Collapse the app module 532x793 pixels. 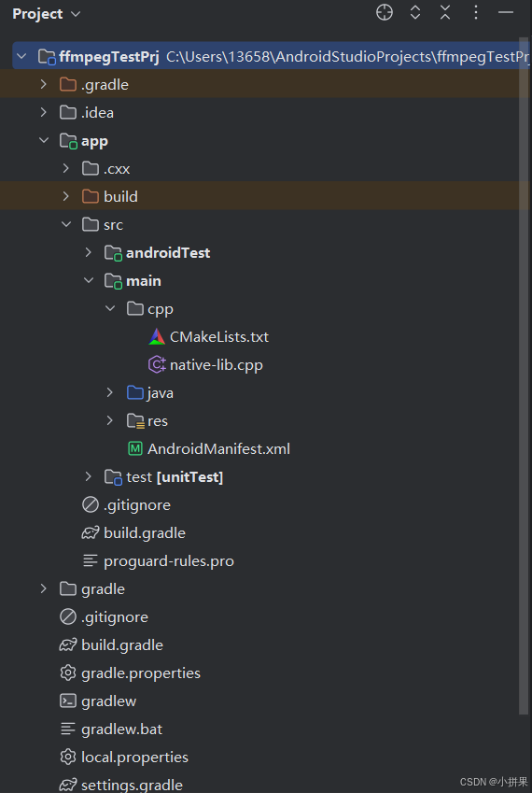[44, 141]
